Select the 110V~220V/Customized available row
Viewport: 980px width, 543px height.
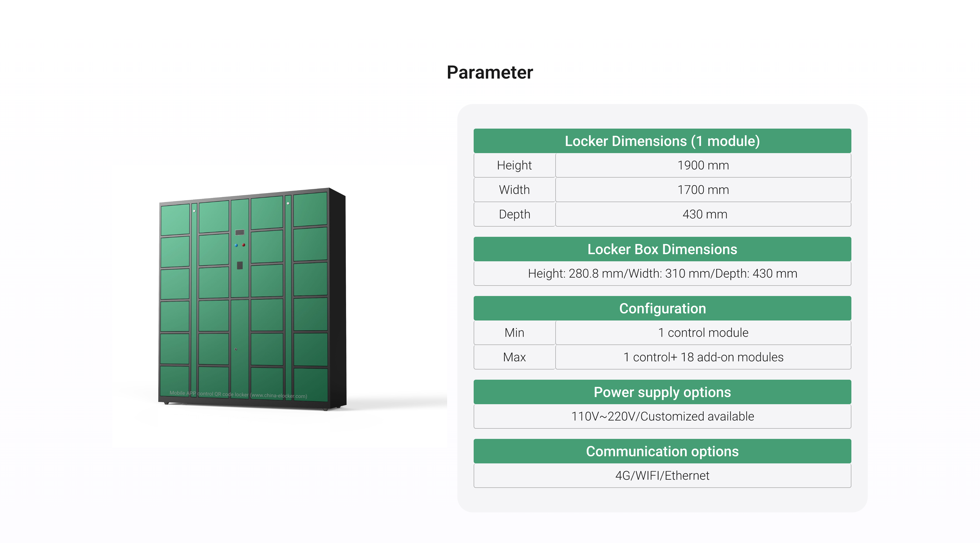(x=662, y=416)
